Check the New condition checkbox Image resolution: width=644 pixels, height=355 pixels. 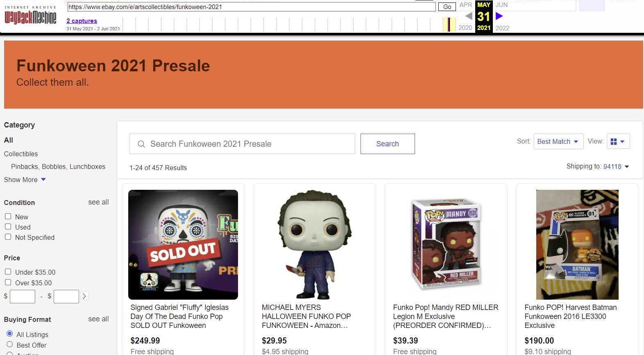pyautogui.click(x=8, y=216)
